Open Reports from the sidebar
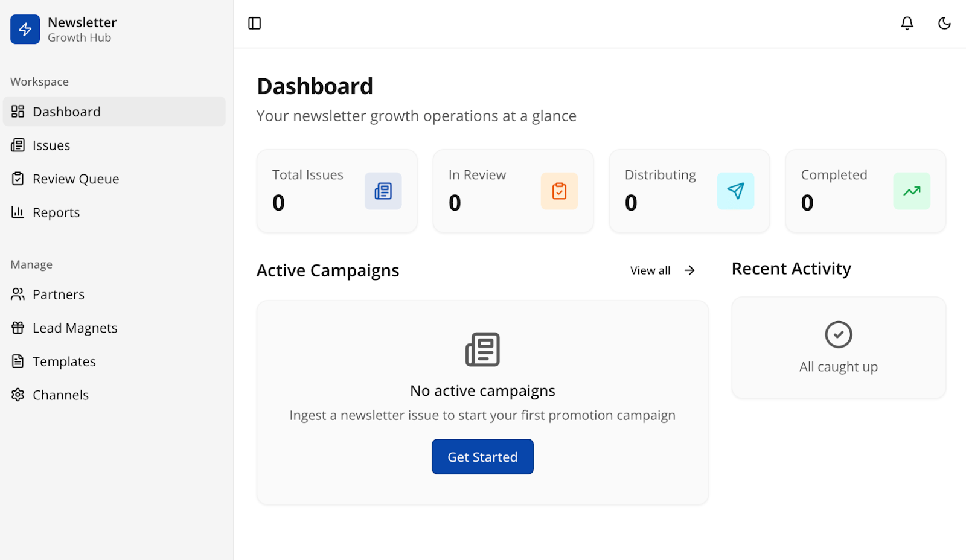966x560 pixels. point(56,212)
